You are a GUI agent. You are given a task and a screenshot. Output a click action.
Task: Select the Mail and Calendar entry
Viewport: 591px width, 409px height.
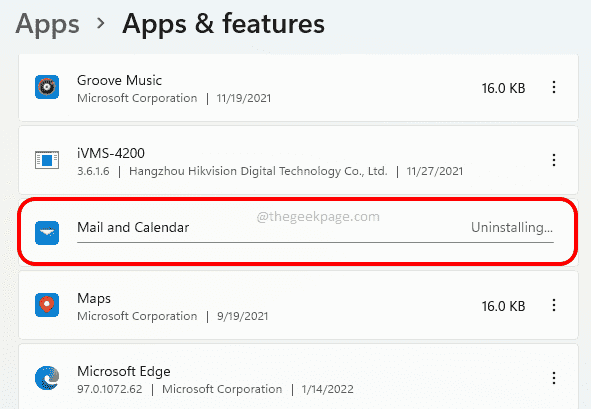[298, 232]
